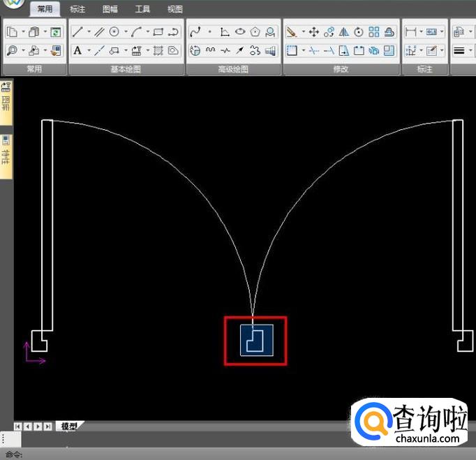
Task: Open the 视图 ribbon tab
Action: [175, 9]
